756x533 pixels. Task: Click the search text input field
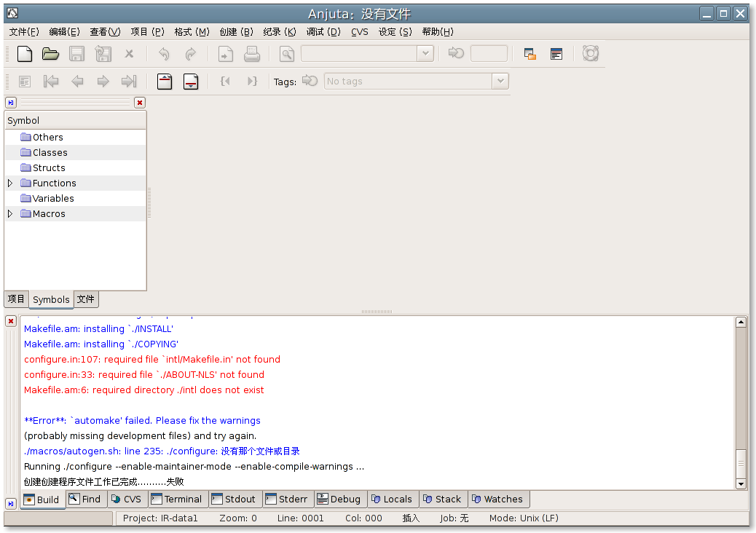coord(359,53)
